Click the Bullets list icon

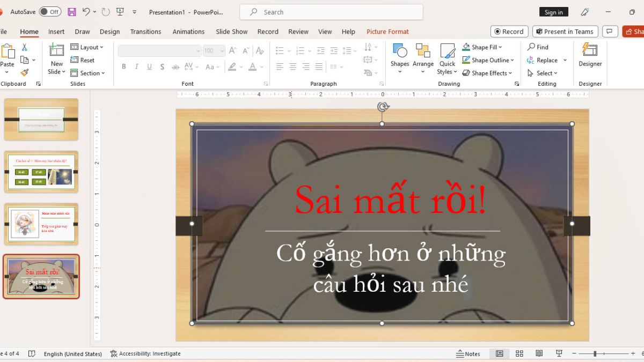click(x=279, y=50)
